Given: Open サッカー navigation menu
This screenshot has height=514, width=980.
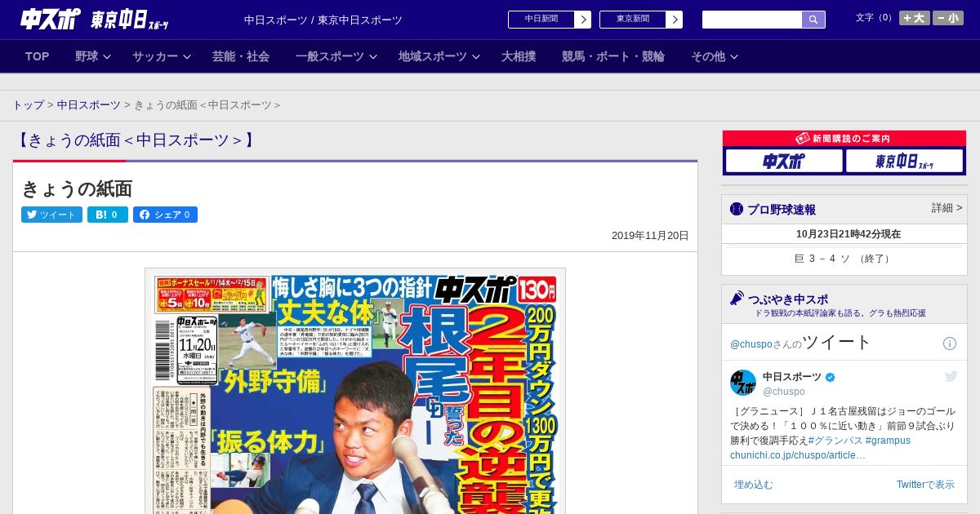Looking at the screenshot, I should tap(155, 56).
